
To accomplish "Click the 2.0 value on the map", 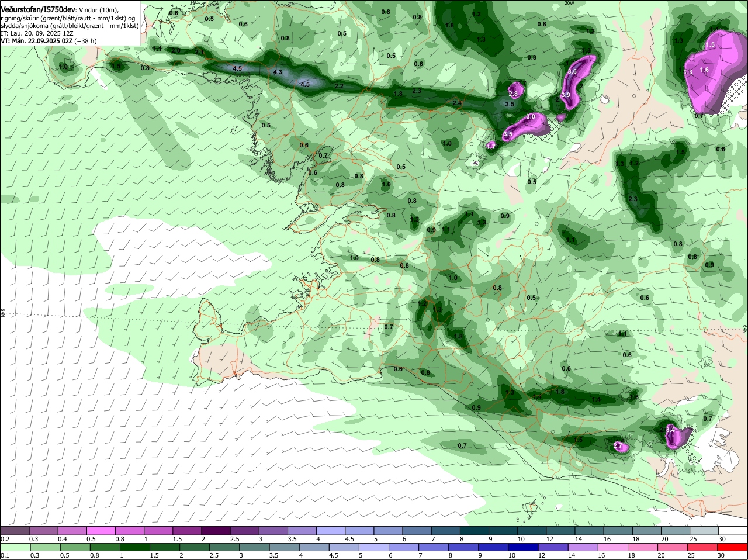I will pos(176,51).
